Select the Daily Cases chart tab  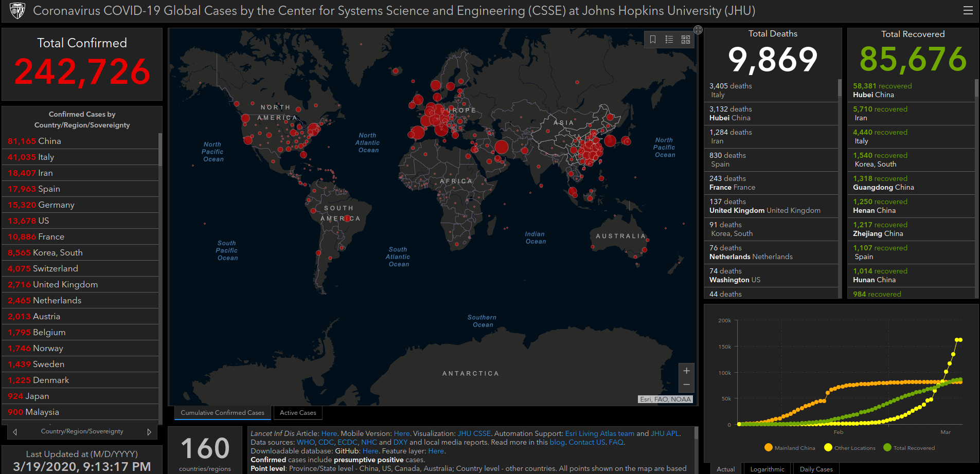pos(816,469)
